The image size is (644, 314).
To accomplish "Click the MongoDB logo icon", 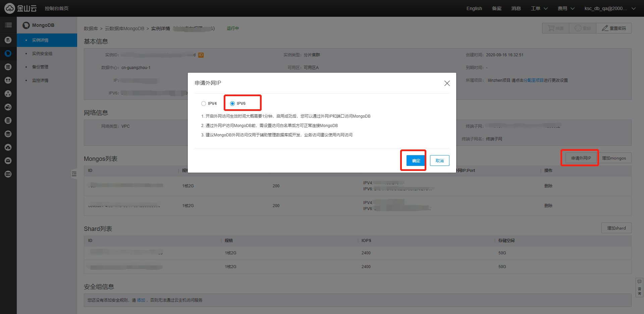I will (26, 25).
